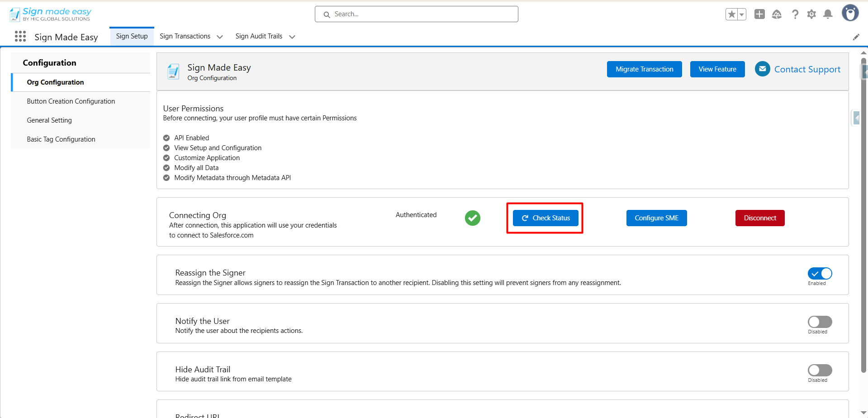Click the pencil edit navigation icon

(856, 37)
